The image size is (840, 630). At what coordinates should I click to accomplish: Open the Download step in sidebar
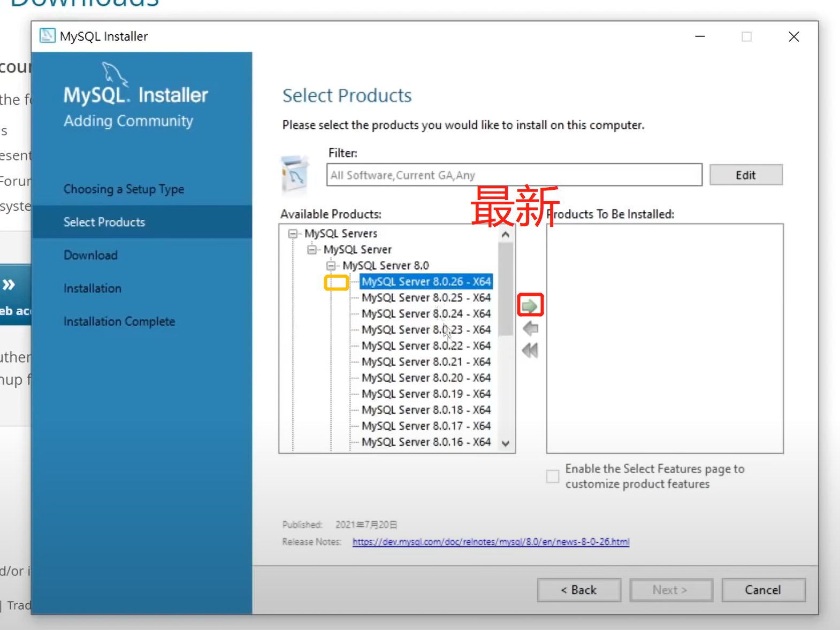pos(90,255)
